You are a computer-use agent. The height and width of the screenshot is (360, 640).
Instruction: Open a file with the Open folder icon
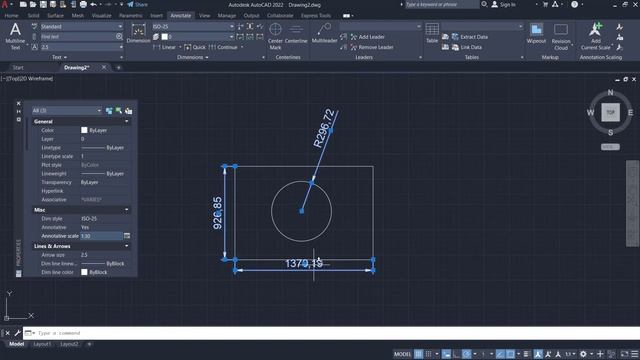point(33,4)
